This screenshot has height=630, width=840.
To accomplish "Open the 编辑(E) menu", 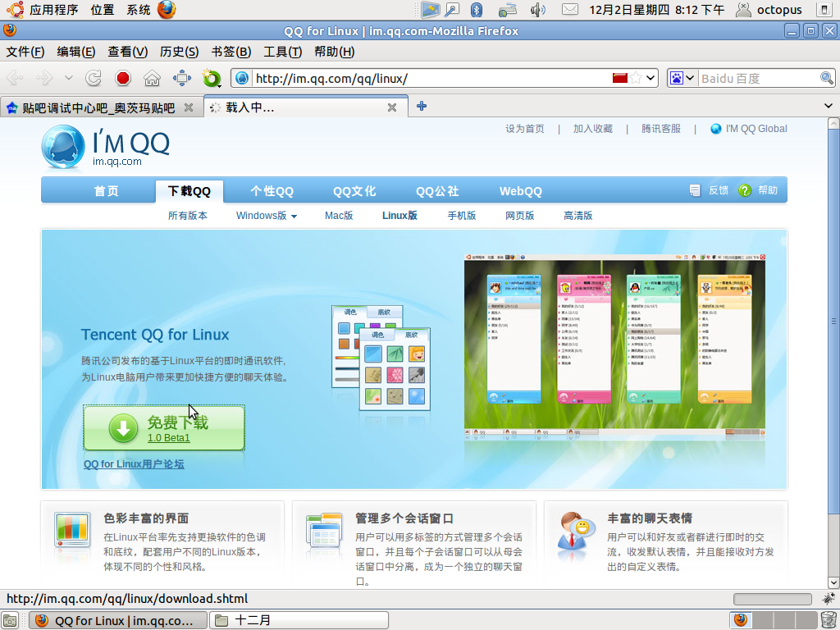I will pyautogui.click(x=76, y=52).
